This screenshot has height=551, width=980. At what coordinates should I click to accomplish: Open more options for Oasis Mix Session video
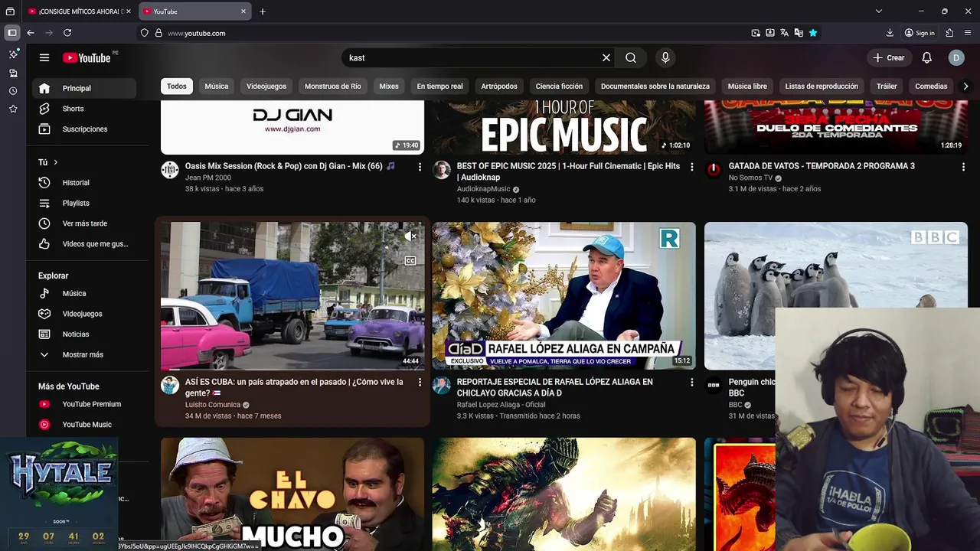(420, 167)
